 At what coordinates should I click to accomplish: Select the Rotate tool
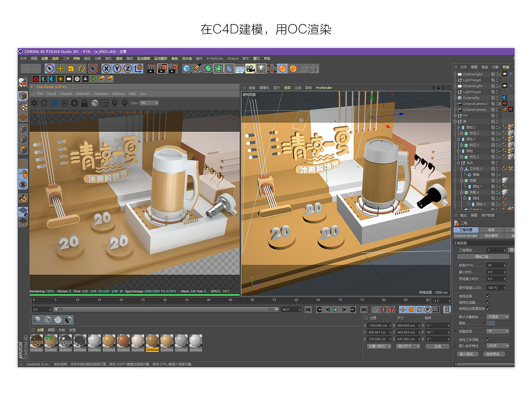point(81,68)
